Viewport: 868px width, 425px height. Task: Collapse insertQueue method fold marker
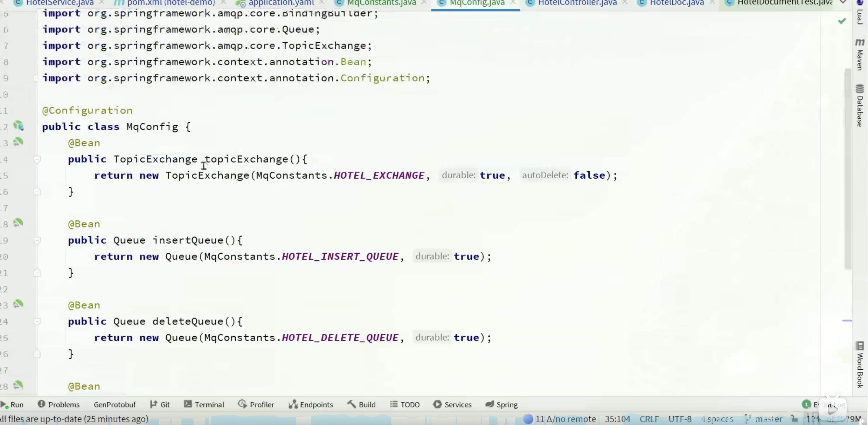coord(37,240)
